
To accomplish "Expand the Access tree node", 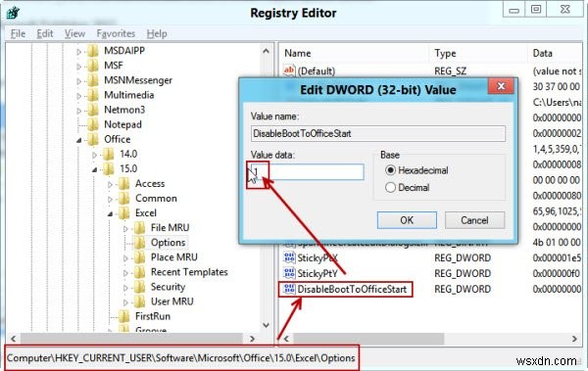I will pyautogui.click(x=110, y=184).
